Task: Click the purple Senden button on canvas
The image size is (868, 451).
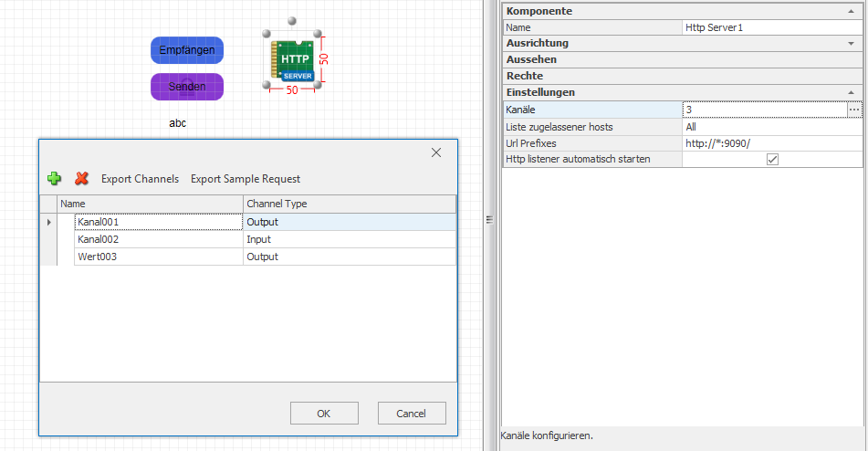Action: click(187, 87)
